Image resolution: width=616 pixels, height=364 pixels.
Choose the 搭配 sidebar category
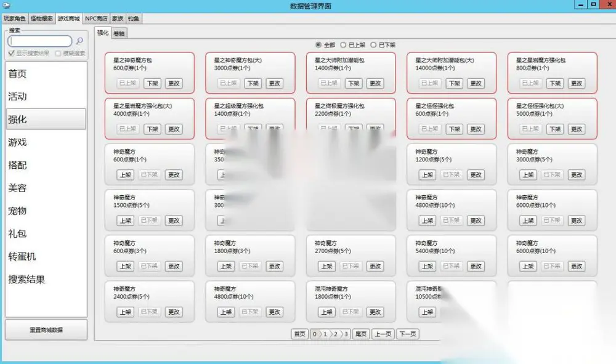[46, 165]
